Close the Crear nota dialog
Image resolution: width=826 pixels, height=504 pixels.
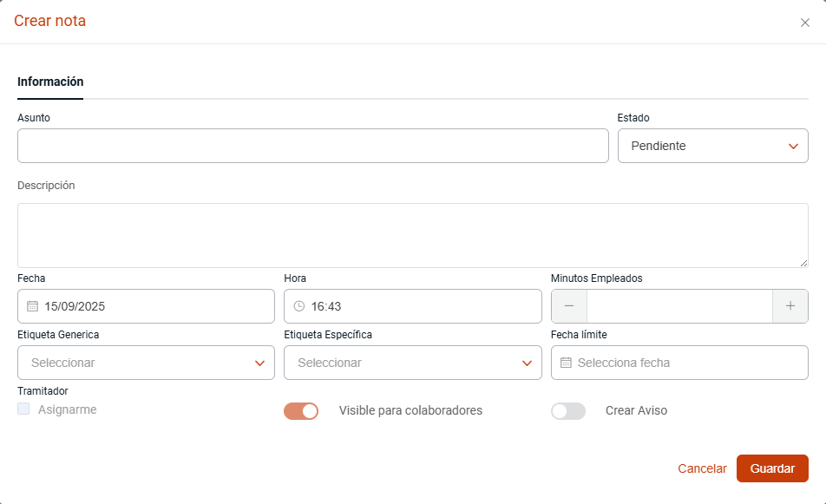point(804,23)
